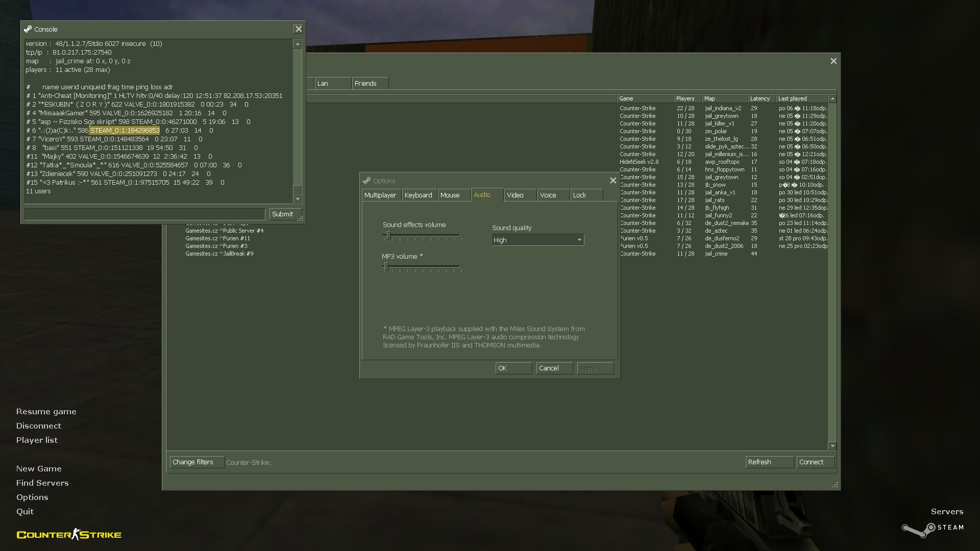Close the Options dialog
The image size is (980, 551).
point(613,181)
